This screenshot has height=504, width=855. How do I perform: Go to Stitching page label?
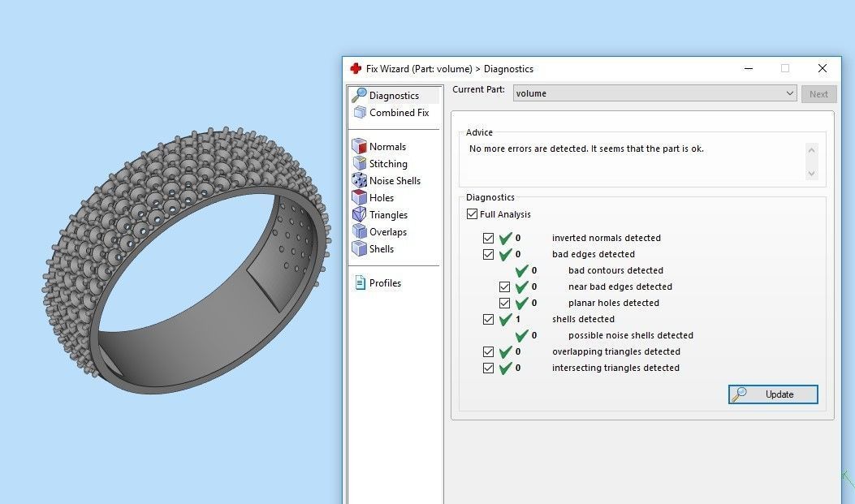(388, 163)
